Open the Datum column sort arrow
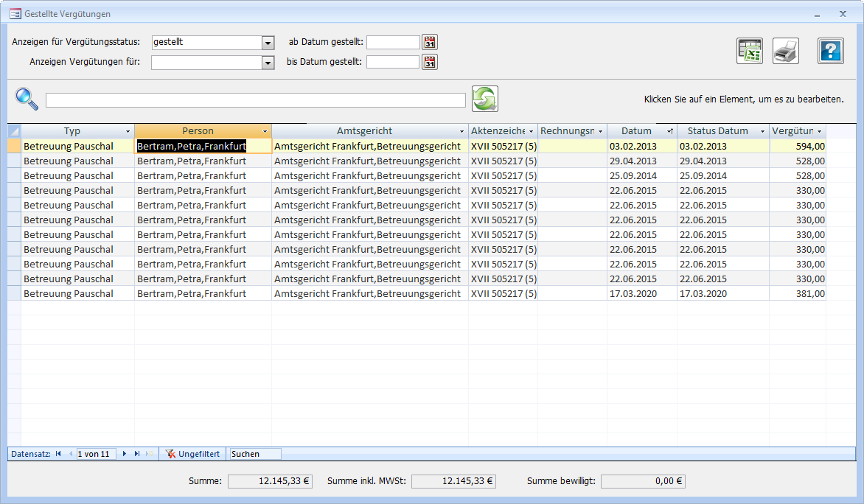Image resolution: width=864 pixels, height=504 pixels. pyautogui.click(x=670, y=131)
